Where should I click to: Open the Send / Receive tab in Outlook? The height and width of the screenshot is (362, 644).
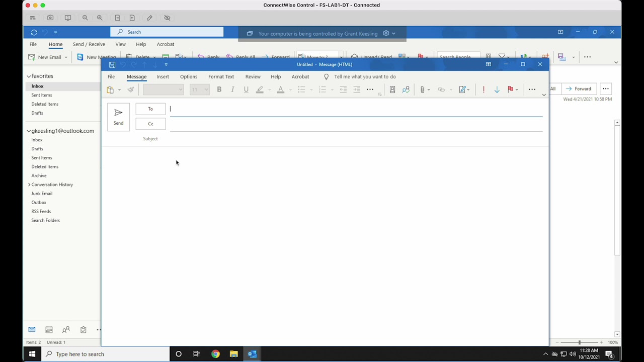tap(89, 44)
